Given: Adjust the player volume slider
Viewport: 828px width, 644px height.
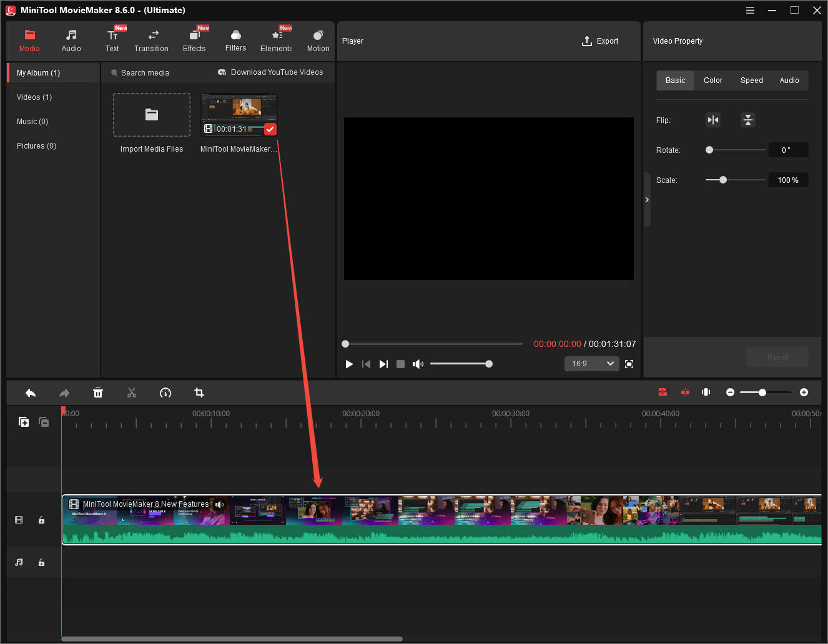Looking at the screenshot, I should [x=461, y=364].
